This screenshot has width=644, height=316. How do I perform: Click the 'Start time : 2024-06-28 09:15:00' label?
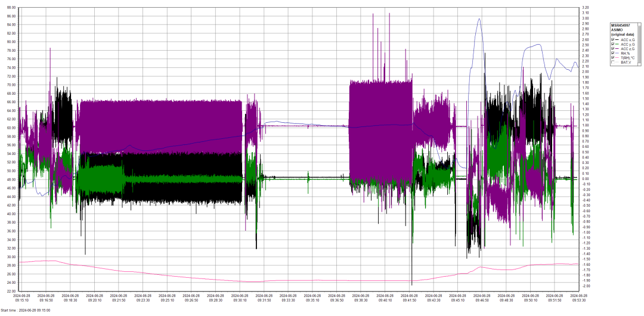pyautogui.click(x=25, y=310)
